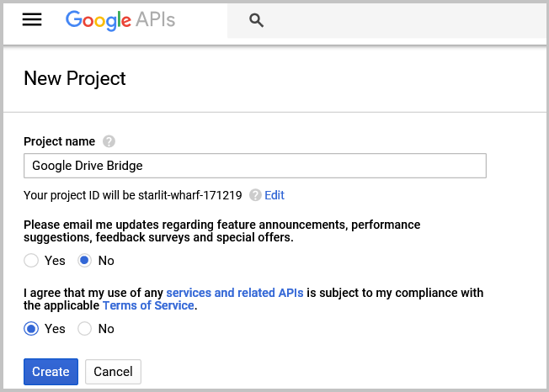The width and height of the screenshot is (549, 392).
Task: Select No for email updates
Action: click(85, 261)
